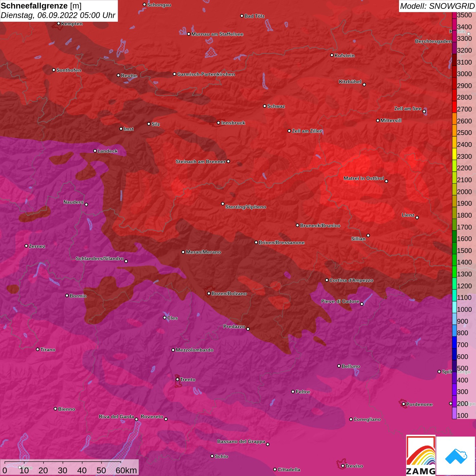
Task: Select the Feltre label
Action: (x=303, y=392)
